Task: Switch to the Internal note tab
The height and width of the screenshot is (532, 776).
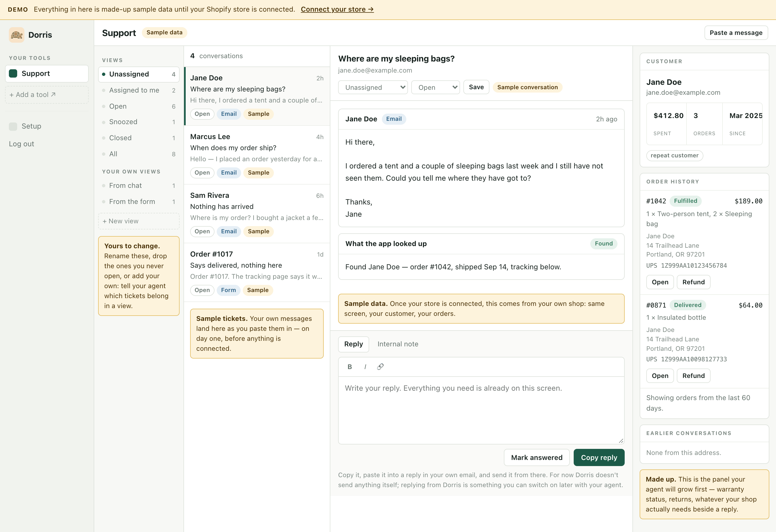Action: 398,344
